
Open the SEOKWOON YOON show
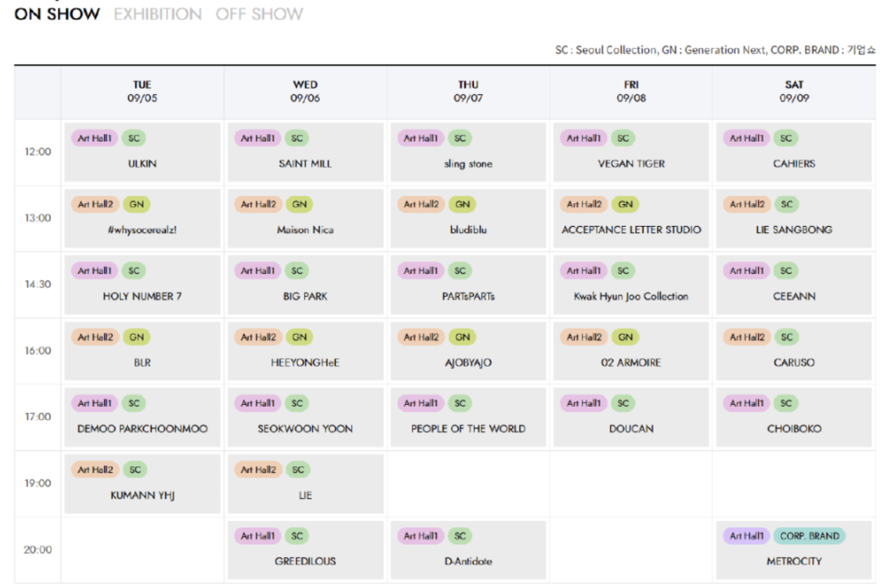(305, 417)
